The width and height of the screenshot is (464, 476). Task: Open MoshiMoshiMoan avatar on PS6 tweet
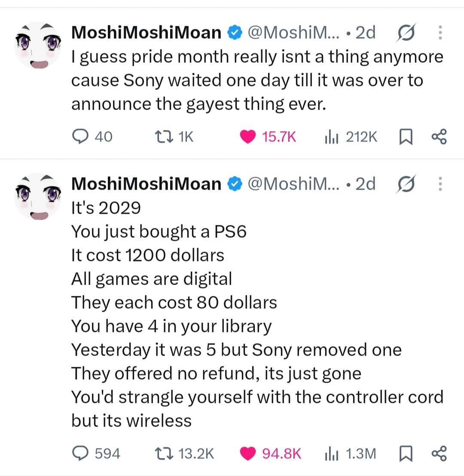coord(38,197)
